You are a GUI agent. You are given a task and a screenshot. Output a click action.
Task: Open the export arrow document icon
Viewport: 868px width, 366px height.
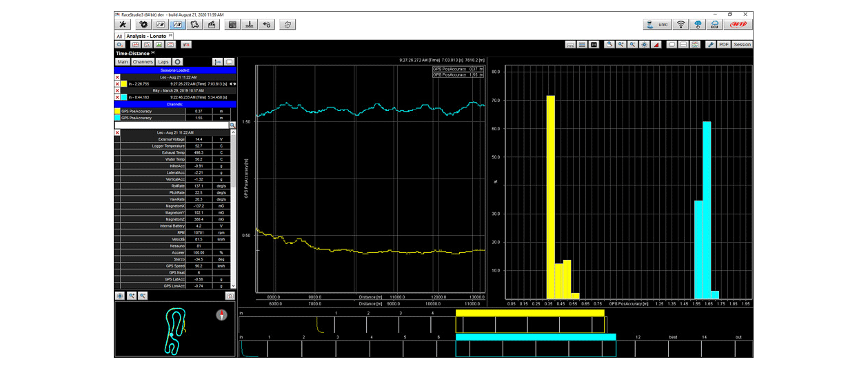point(287,25)
